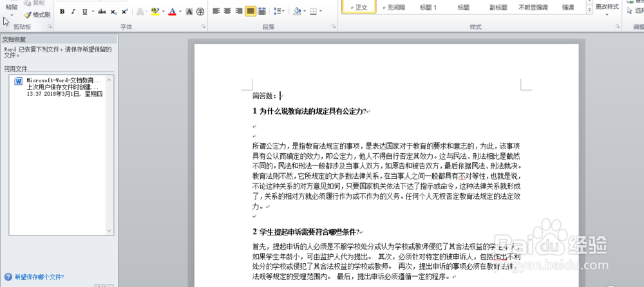
Task: Apply the 标题 1 style
Action: pos(428,7)
